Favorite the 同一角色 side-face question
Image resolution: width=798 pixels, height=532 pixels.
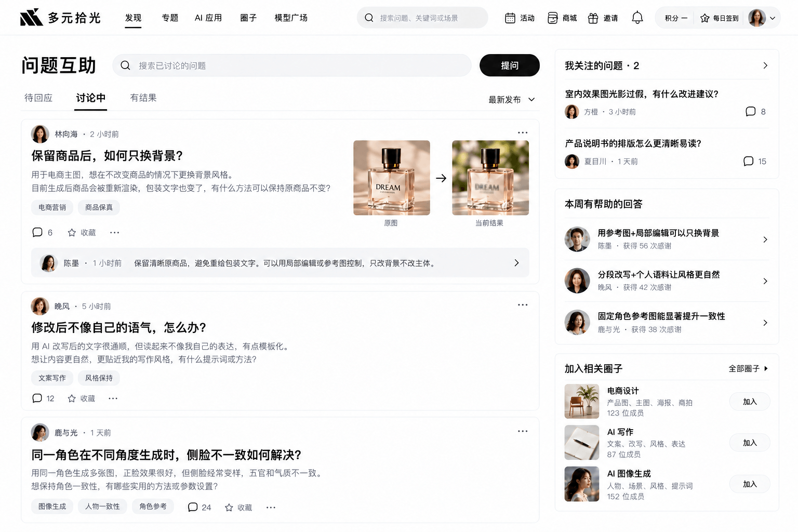coord(229,508)
